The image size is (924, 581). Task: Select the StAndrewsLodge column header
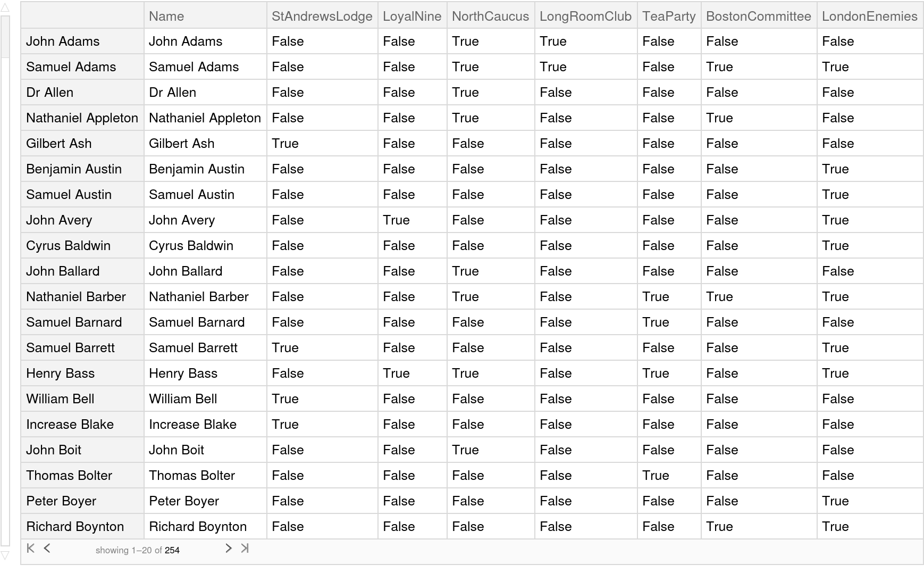(322, 16)
